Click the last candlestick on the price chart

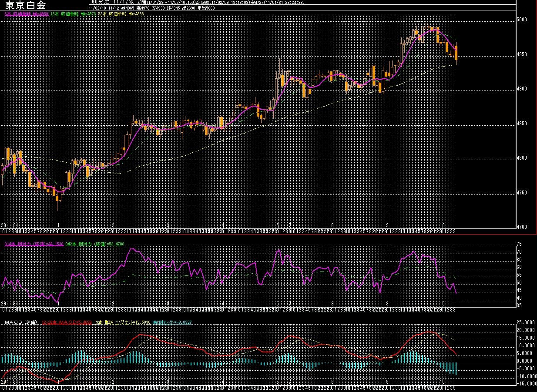coord(456,53)
